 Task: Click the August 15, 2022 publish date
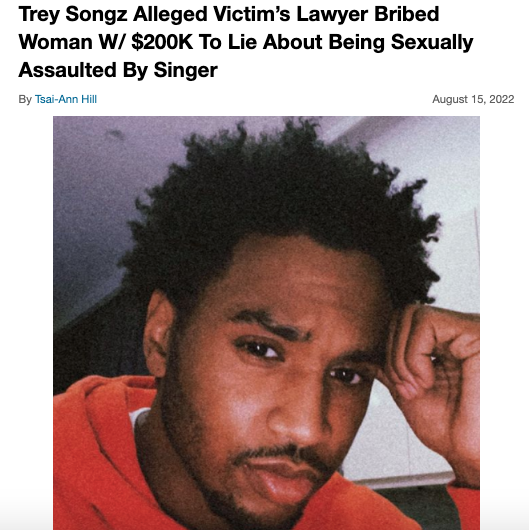click(473, 99)
